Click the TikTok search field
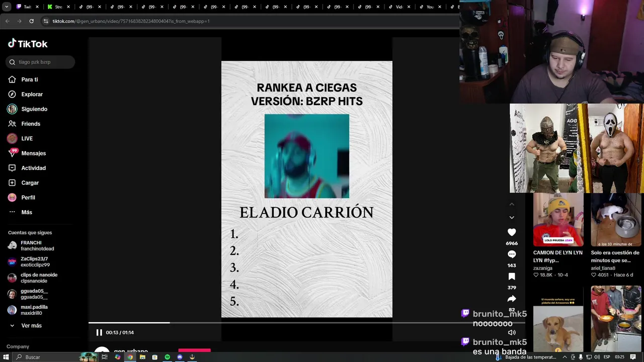 click(x=41, y=62)
